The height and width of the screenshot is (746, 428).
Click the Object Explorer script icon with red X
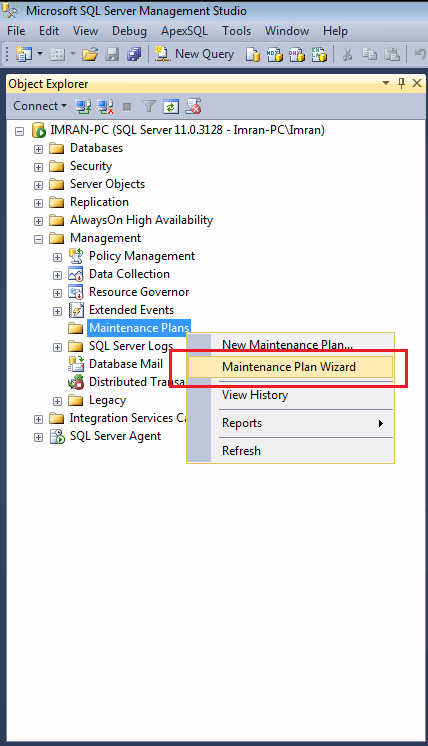point(193,106)
